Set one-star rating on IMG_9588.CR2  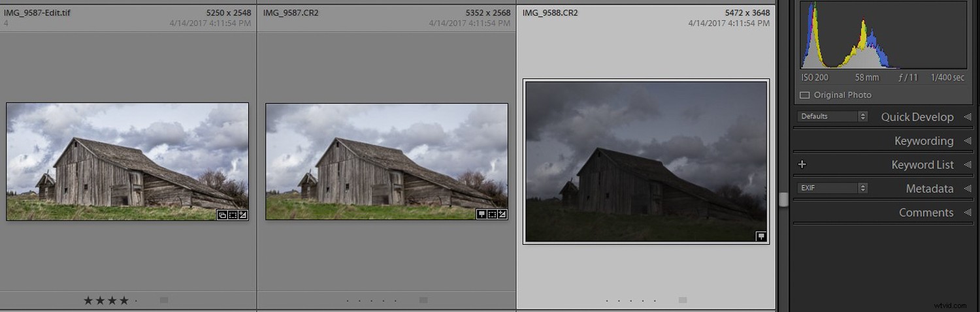[608, 301]
